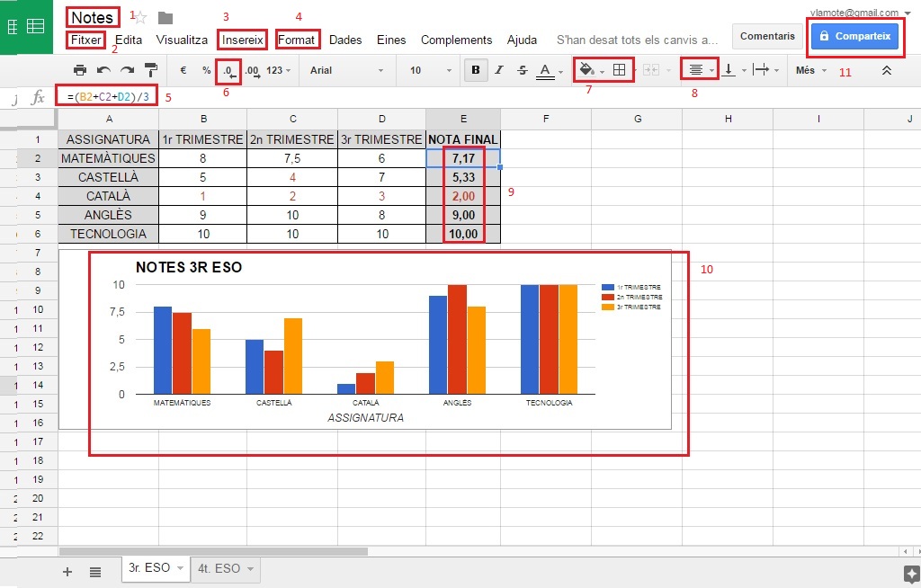Open the Arial font dropdown
The image size is (921, 588).
pyautogui.click(x=346, y=70)
